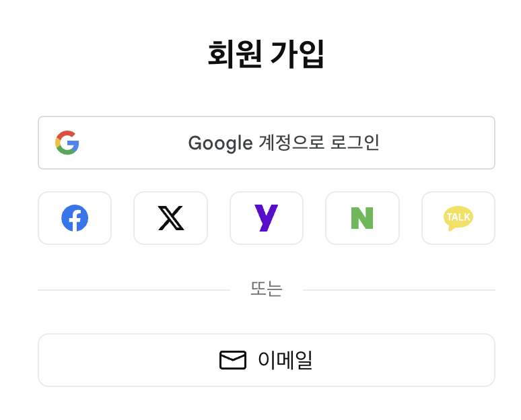The image size is (521, 420).
Task: Select the purple Yahoo icon
Action: point(267,218)
